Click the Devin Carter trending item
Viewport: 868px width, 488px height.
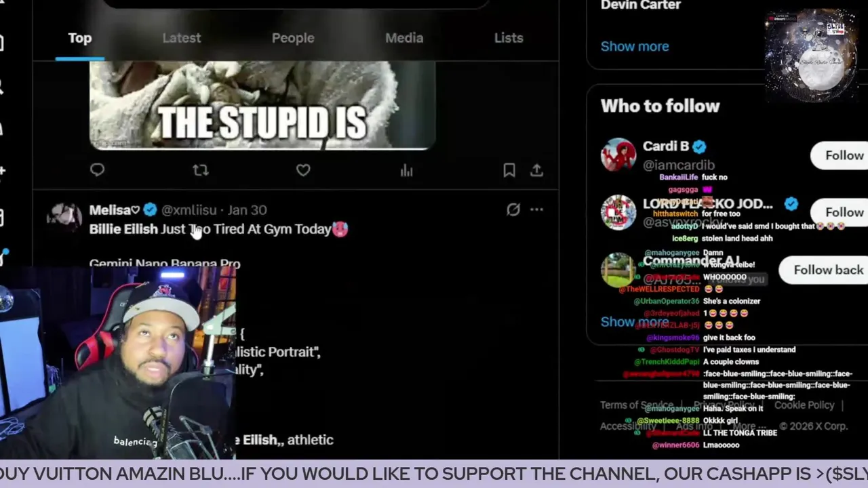pyautogui.click(x=641, y=5)
